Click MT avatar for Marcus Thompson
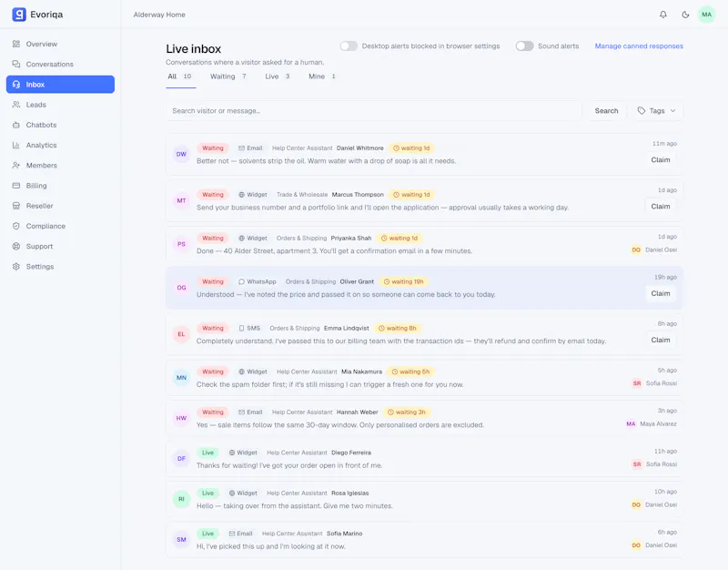 point(181,200)
